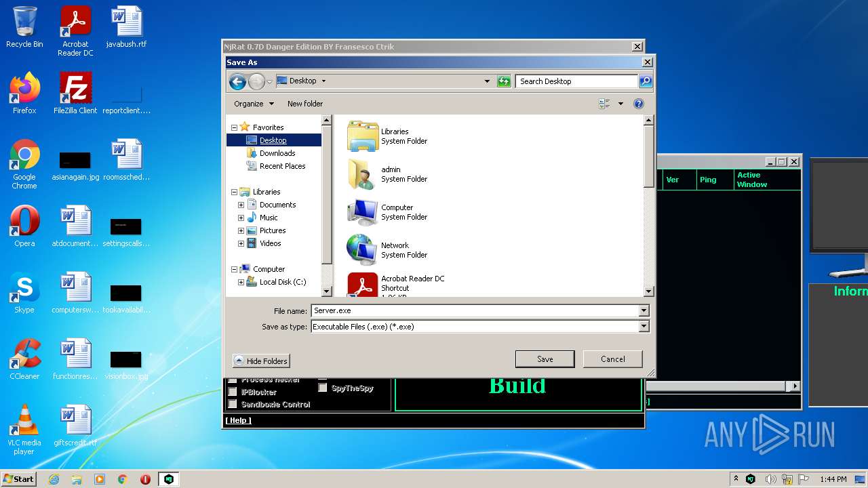Image resolution: width=868 pixels, height=488 pixels.
Task: Select the admin system folder icon
Action: pyautogui.click(x=362, y=174)
